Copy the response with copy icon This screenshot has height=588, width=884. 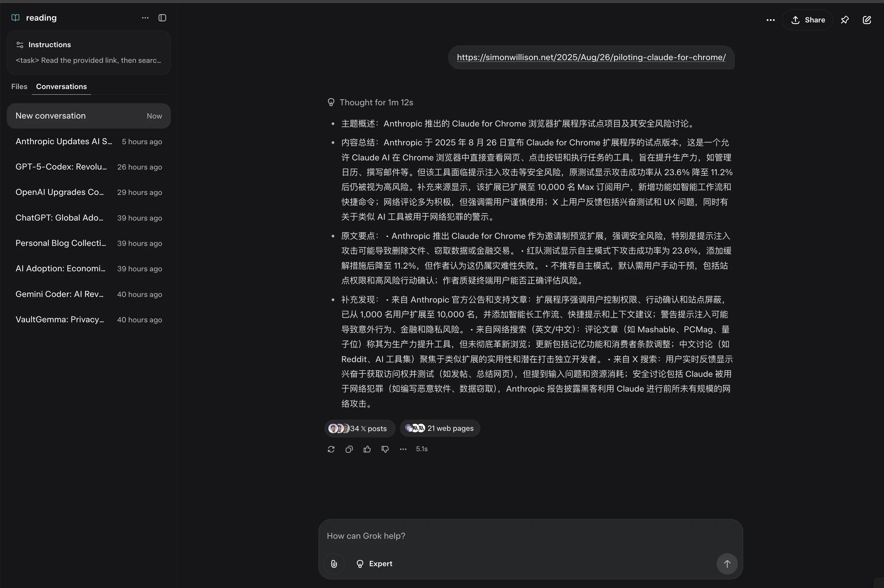click(348, 449)
